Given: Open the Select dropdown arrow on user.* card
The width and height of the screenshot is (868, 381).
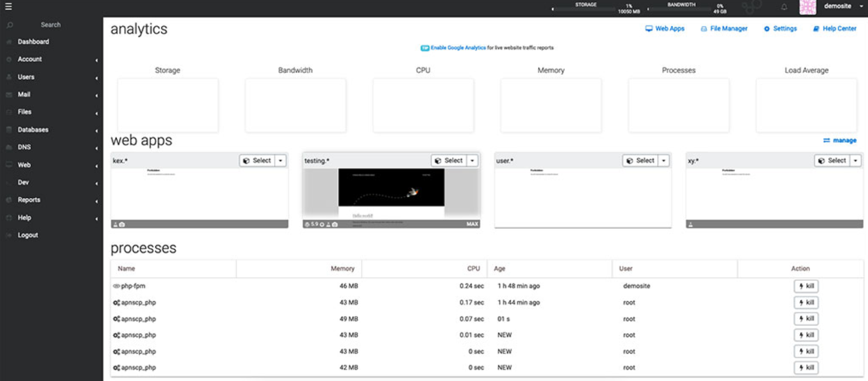Looking at the screenshot, I should point(662,160).
